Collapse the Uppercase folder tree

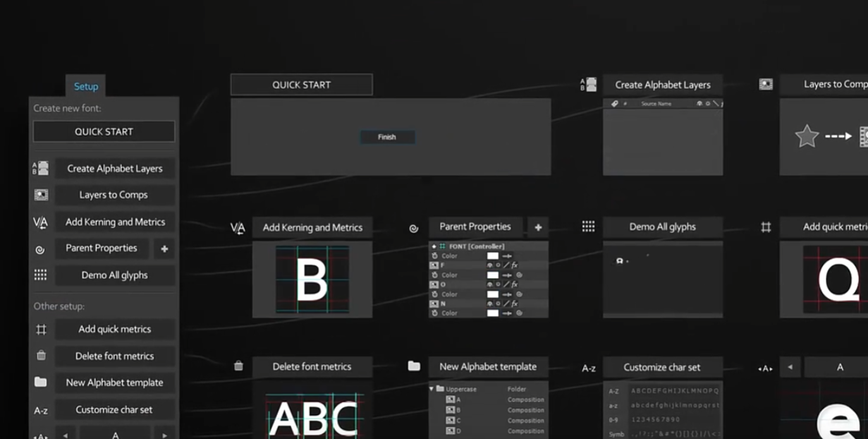(x=432, y=389)
